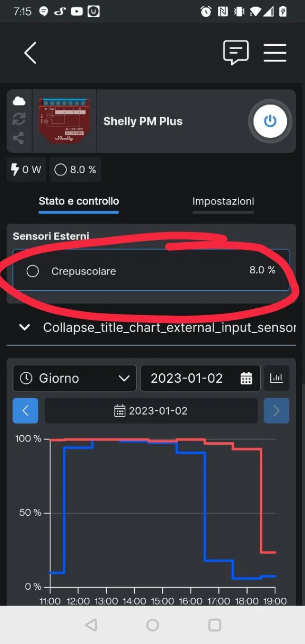Go to the previous day with left arrow
Screen dimensions: 305x644
tap(25, 410)
